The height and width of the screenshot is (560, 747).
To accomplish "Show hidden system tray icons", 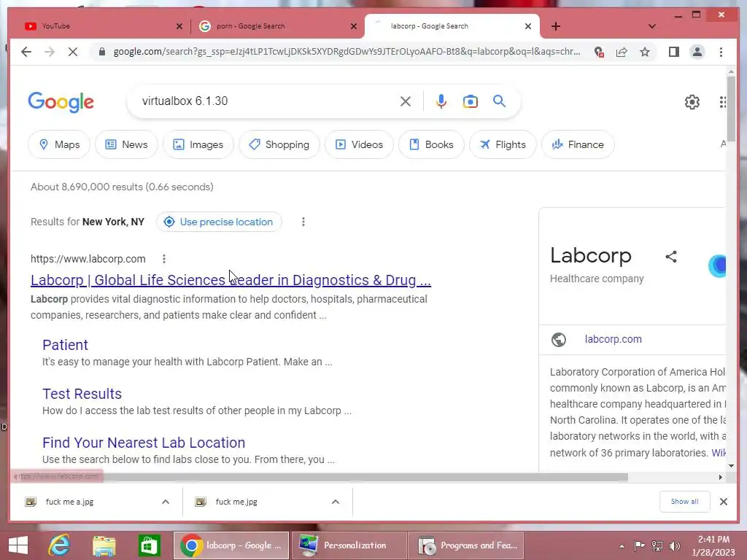I will click(622, 546).
